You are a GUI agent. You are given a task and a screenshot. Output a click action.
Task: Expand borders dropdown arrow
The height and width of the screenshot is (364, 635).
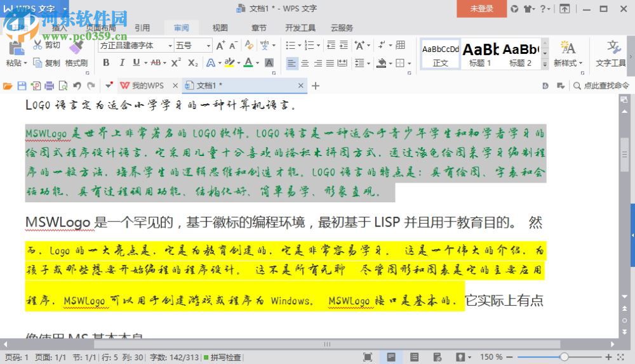(x=410, y=63)
